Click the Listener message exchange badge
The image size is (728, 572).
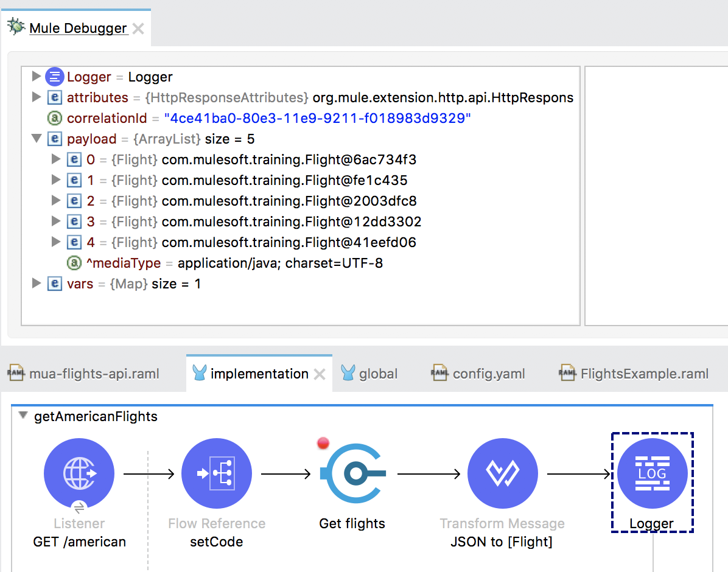click(79, 507)
